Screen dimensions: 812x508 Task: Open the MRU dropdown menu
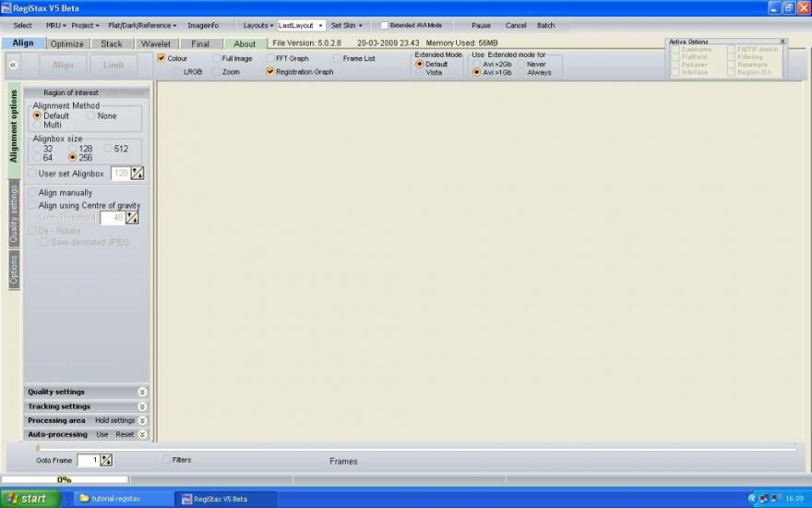pyautogui.click(x=56, y=26)
